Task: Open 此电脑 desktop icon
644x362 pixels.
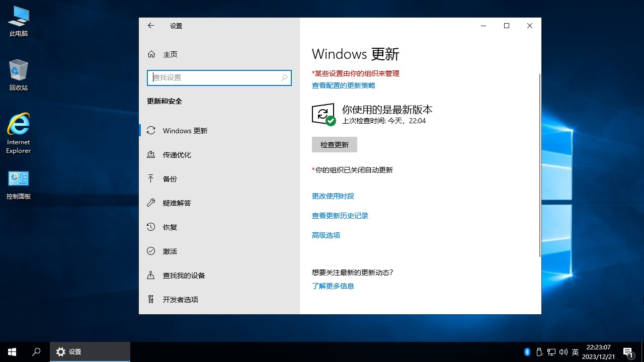Action: tap(19, 21)
